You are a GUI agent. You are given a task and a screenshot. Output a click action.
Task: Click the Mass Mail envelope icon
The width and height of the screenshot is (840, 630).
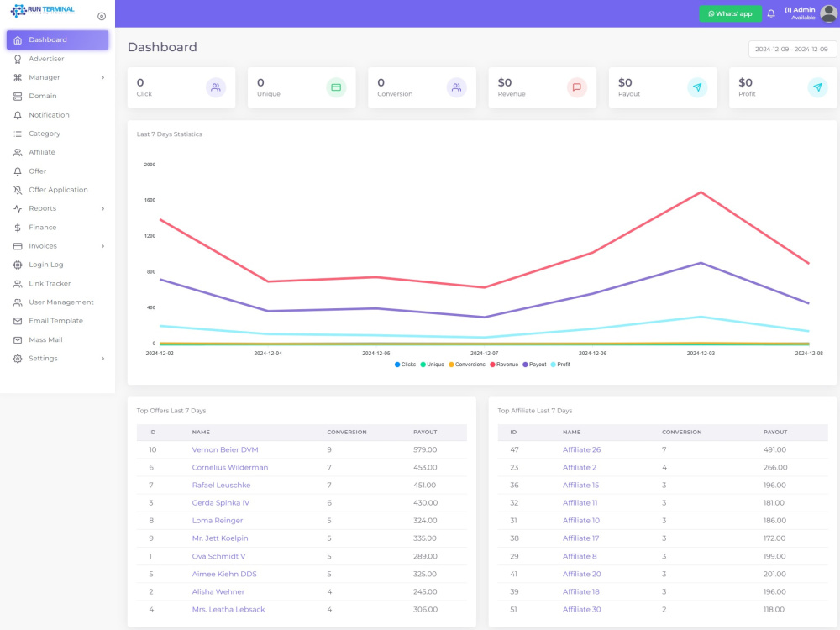(x=18, y=340)
